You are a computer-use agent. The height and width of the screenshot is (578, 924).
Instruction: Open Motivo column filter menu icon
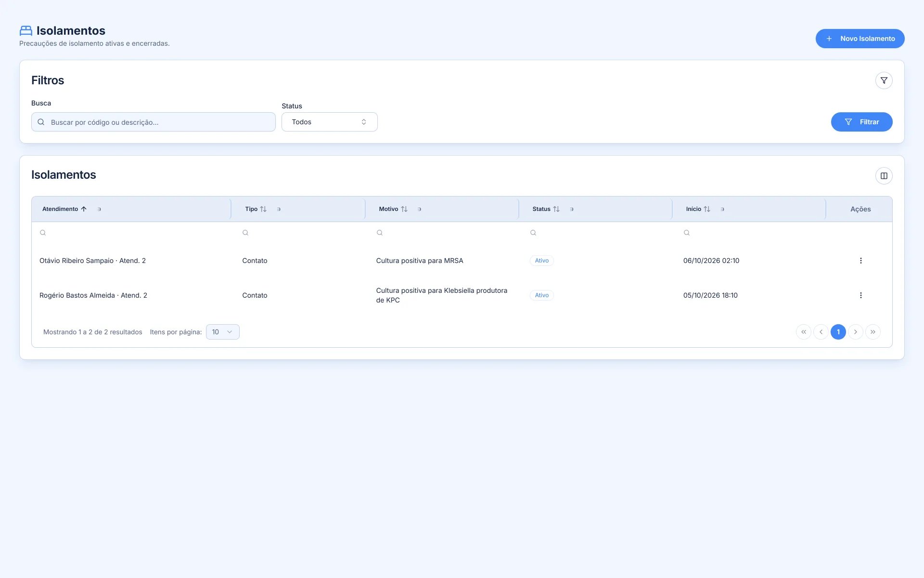coord(420,209)
